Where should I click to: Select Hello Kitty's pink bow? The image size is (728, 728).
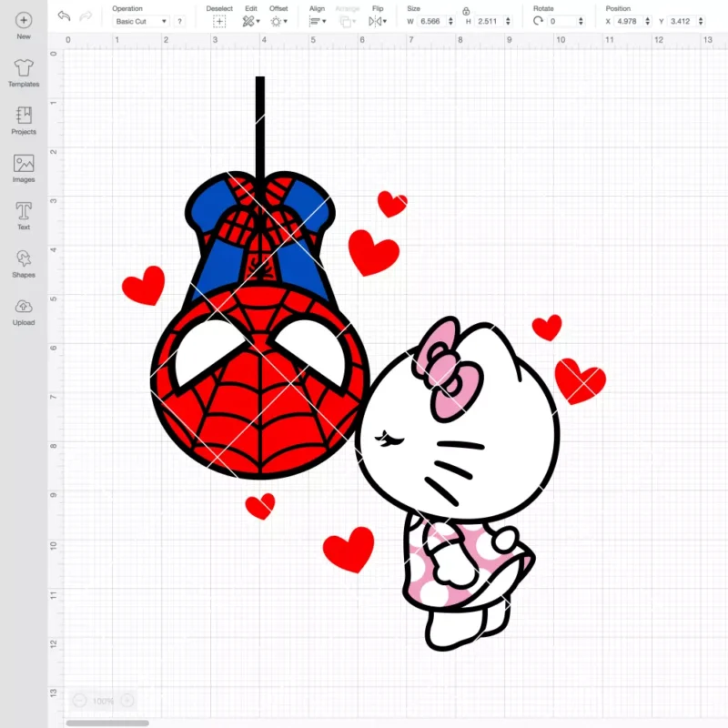448,369
